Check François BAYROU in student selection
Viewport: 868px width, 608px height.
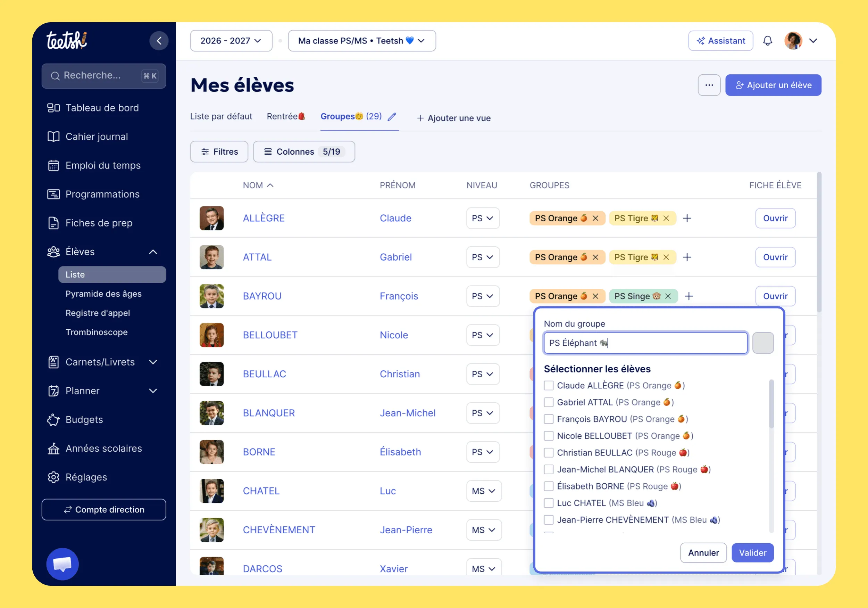(x=549, y=419)
